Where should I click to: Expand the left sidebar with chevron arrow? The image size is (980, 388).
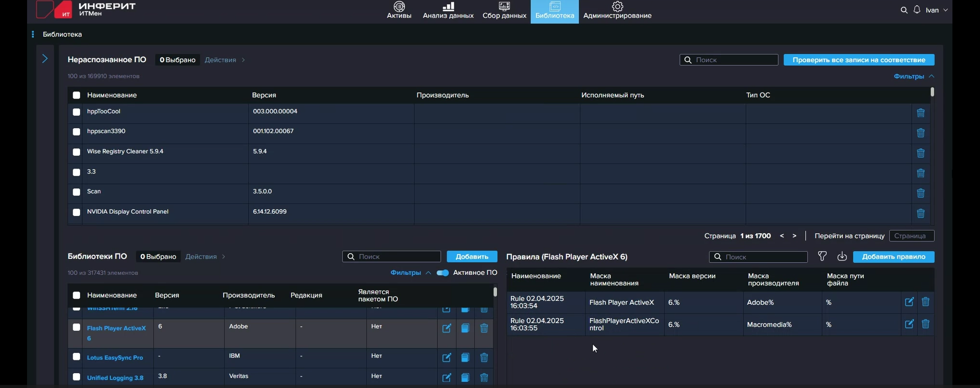pyautogui.click(x=45, y=59)
